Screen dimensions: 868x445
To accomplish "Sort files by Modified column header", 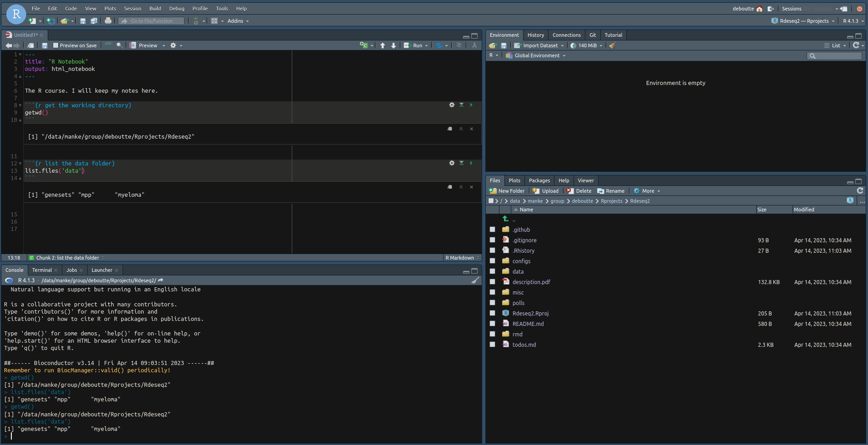I will coord(804,210).
